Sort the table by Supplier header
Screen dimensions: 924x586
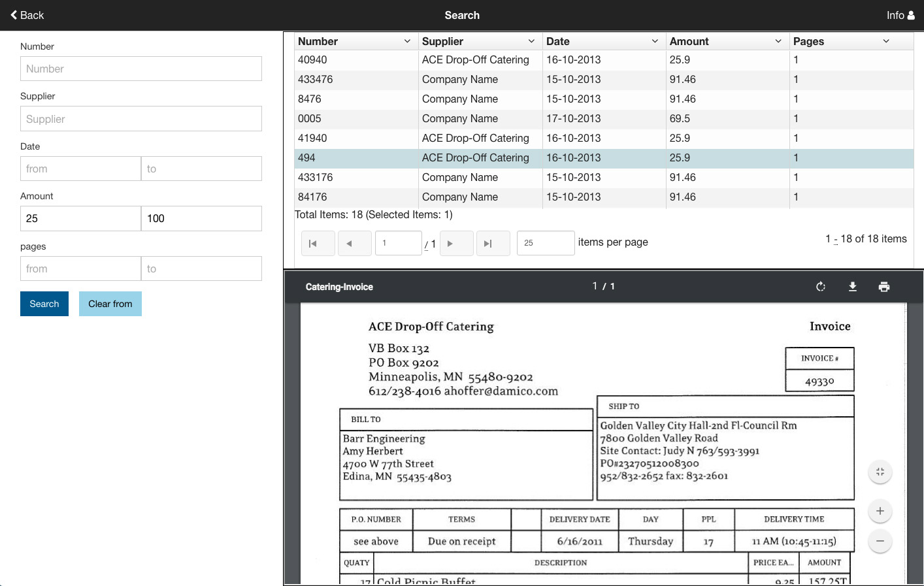pyautogui.click(x=442, y=41)
